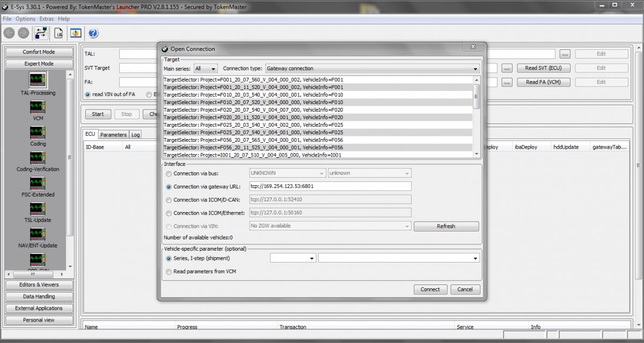Click the Comfort Mode button

point(39,52)
